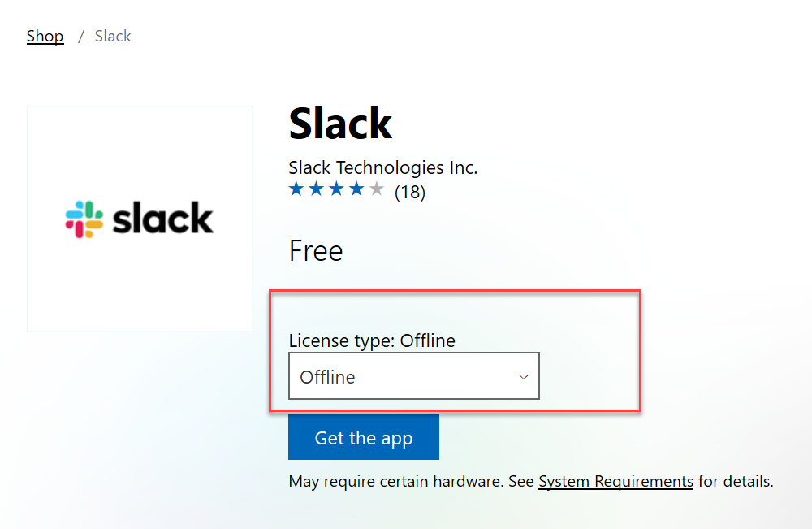Click the bold Slack app title
812x529 pixels.
coord(340,124)
